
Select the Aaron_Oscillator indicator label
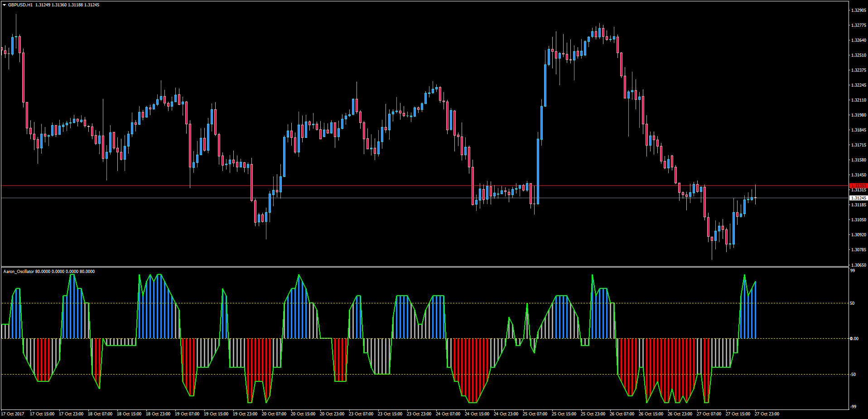coord(19,271)
